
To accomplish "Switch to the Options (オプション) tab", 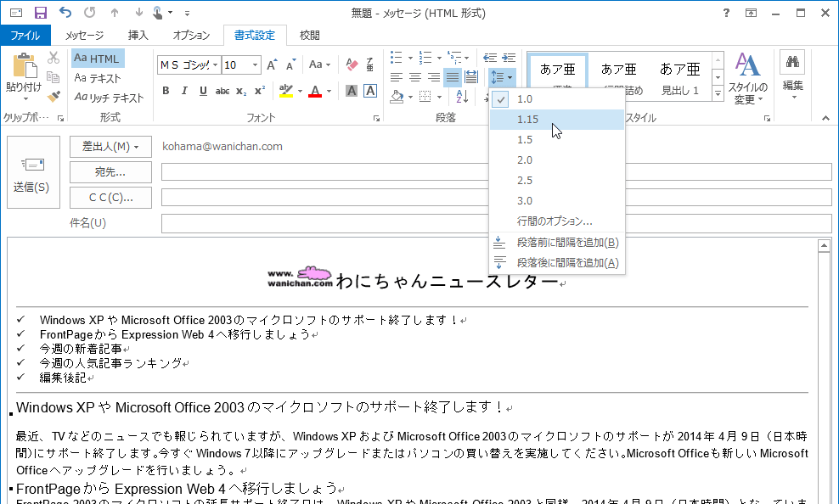I will [x=191, y=36].
